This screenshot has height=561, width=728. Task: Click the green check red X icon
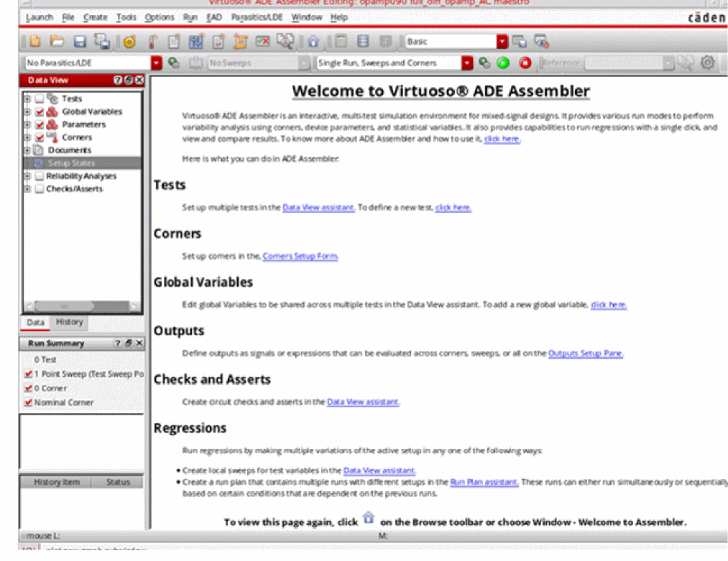[x=263, y=42]
